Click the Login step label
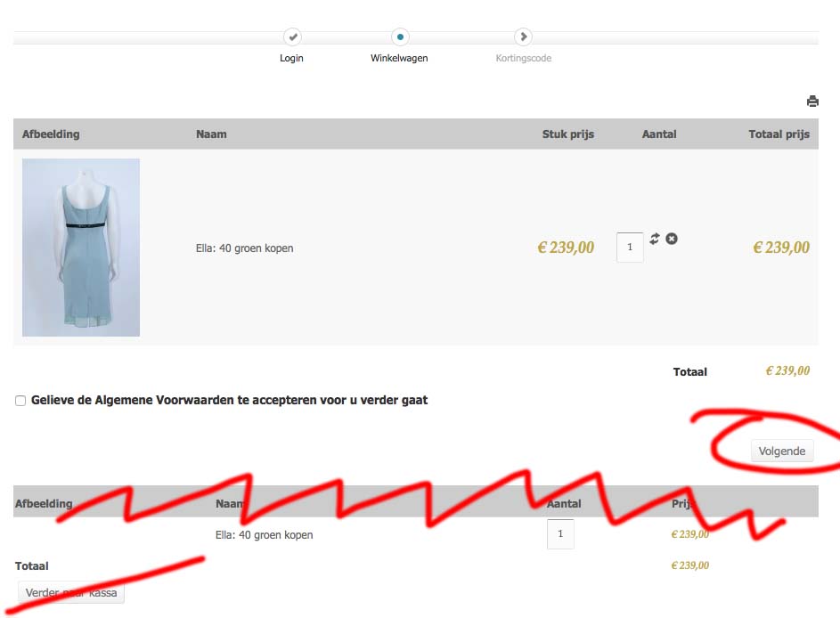The height and width of the screenshot is (618, 840). coord(291,58)
